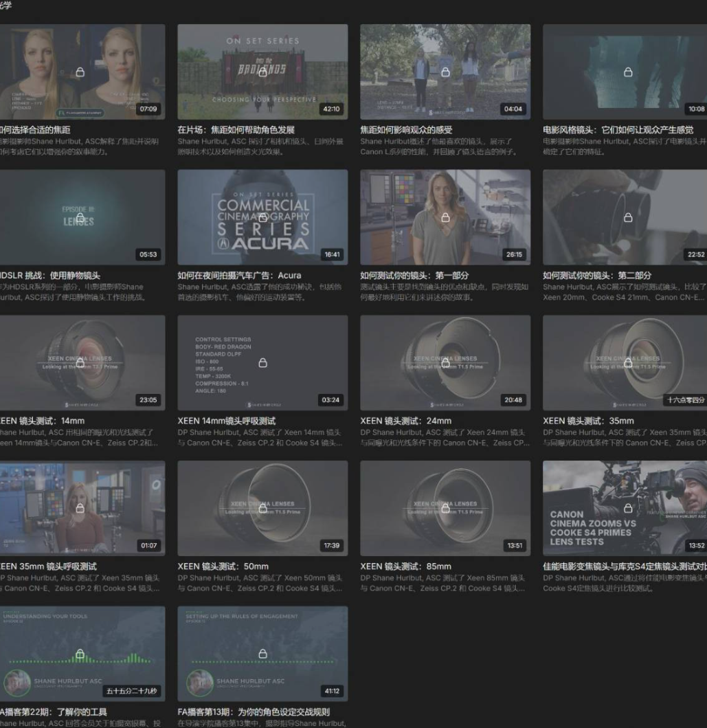Open the title link 如何在夜间拍摄汽车广告：Acura
Image resolution: width=707 pixels, height=728 pixels.
[239, 276]
